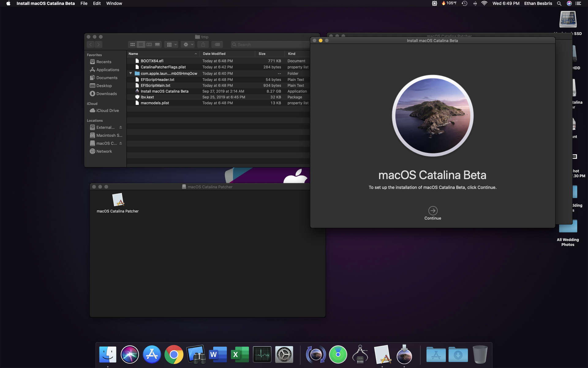The height and width of the screenshot is (368, 588).
Task: Open Install macOS Catalina Beta app menu
Action: (46, 3)
